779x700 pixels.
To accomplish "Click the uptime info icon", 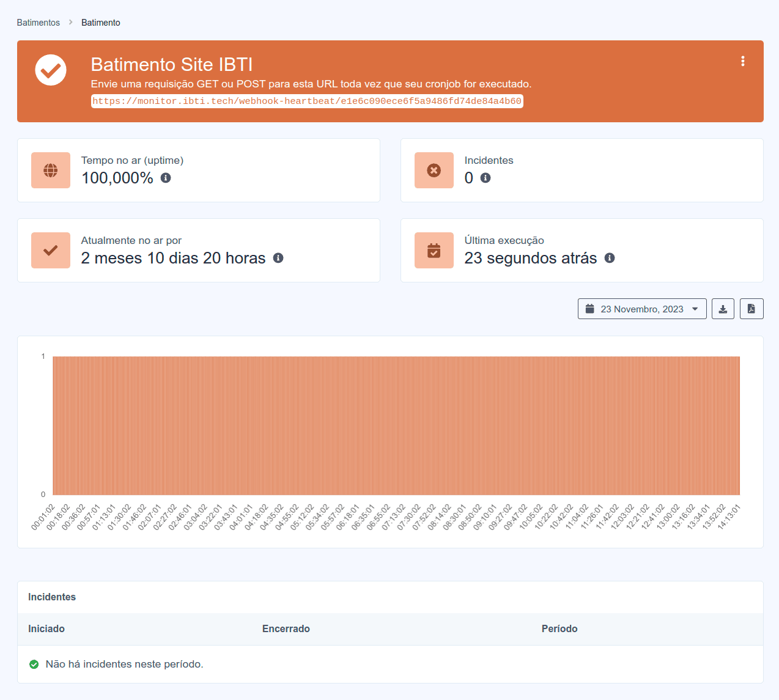I will click(x=166, y=178).
